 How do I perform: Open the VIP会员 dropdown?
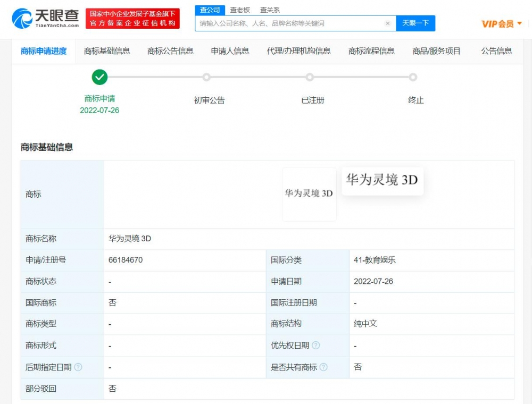click(x=502, y=24)
